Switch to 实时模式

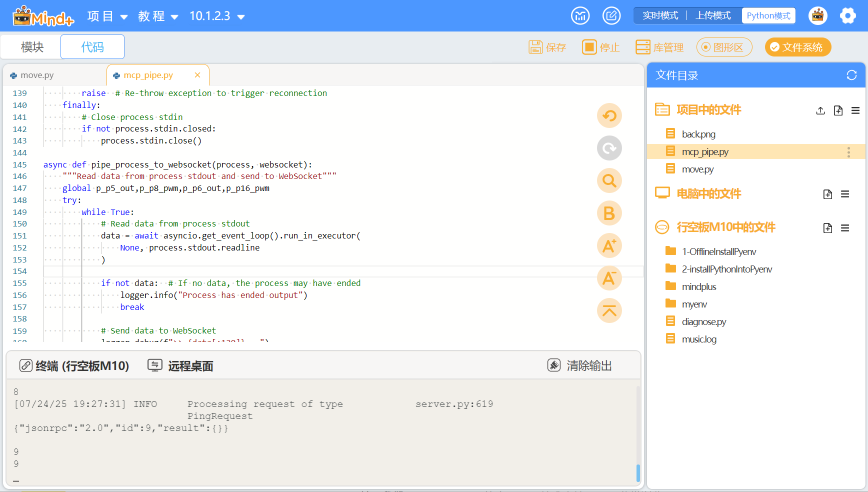pyautogui.click(x=660, y=15)
